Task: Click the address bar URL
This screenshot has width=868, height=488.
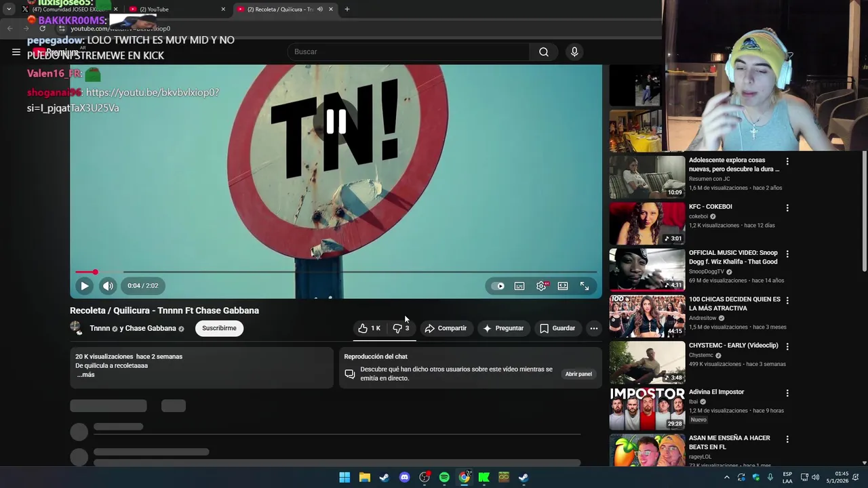Action: pos(121,28)
